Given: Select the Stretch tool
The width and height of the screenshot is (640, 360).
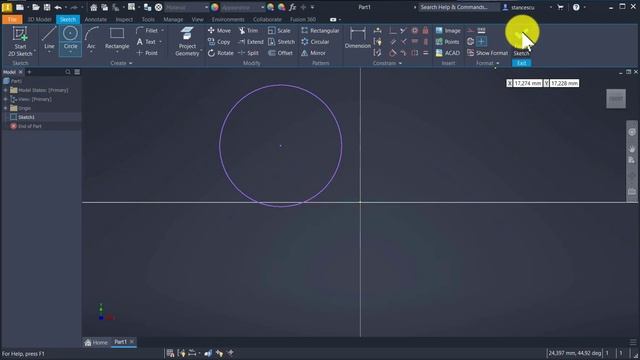Looking at the screenshot, I should 281,42.
